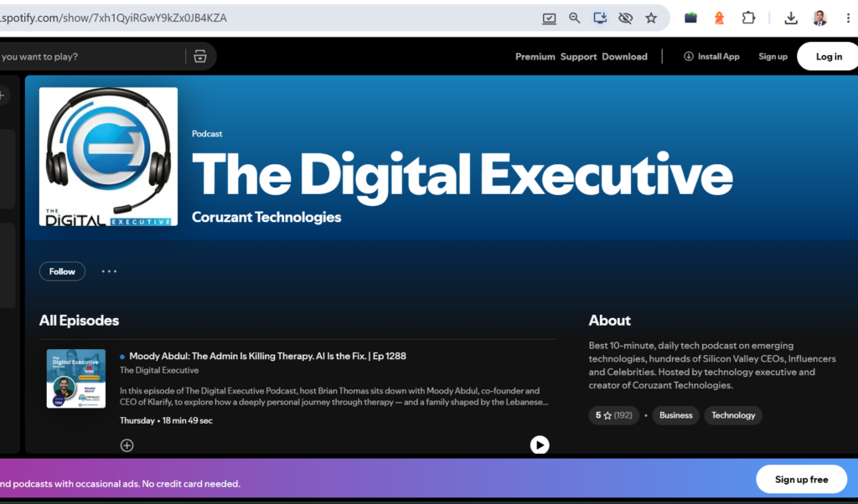Image resolution: width=858 pixels, height=504 pixels.
Task: Select the Business category tag
Action: [x=676, y=415]
